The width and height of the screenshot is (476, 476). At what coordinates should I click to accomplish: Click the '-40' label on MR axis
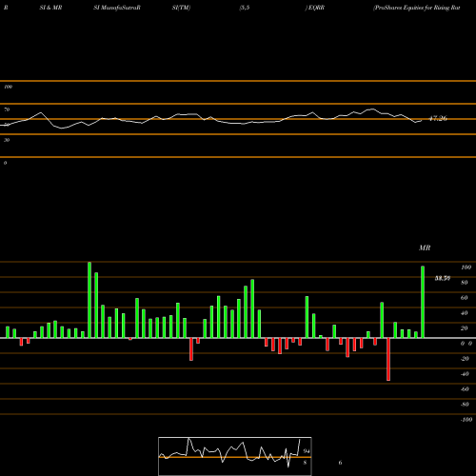[465, 374]
